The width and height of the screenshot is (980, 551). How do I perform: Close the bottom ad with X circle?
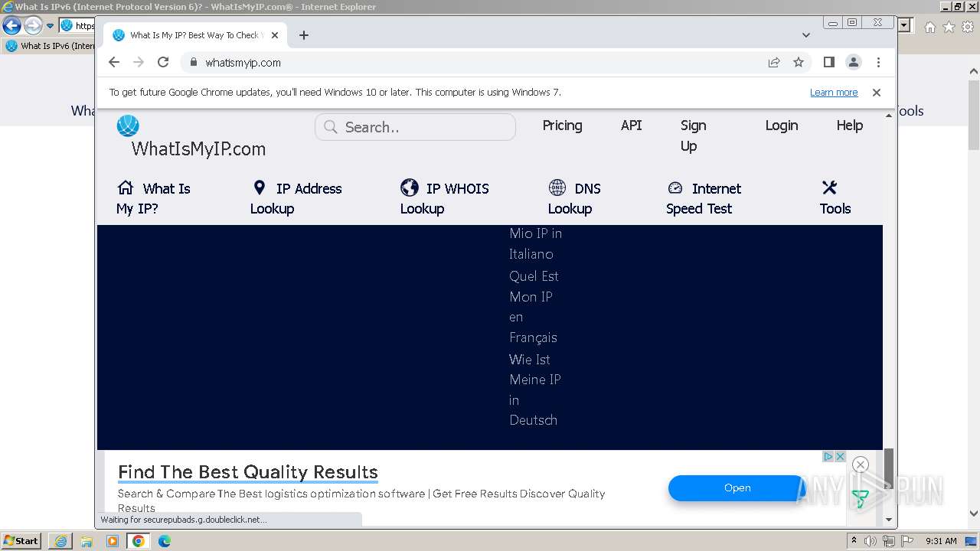[861, 465]
